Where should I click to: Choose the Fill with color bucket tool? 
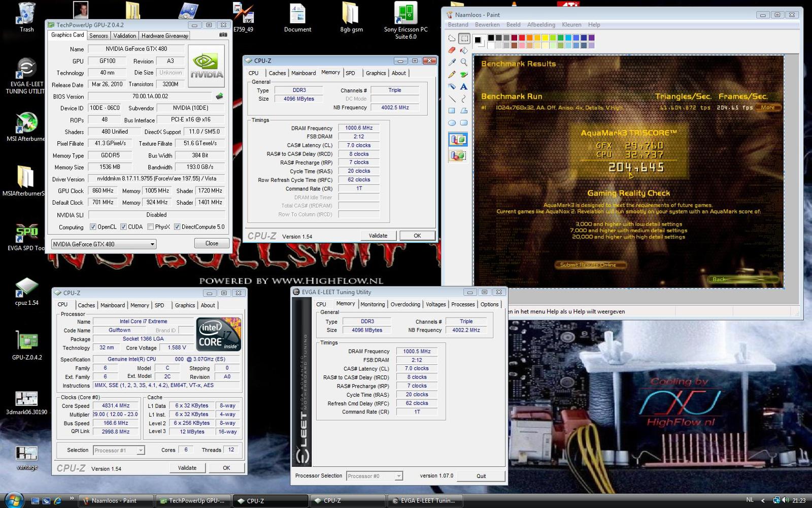pyautogui.click(x=464, y=50)
